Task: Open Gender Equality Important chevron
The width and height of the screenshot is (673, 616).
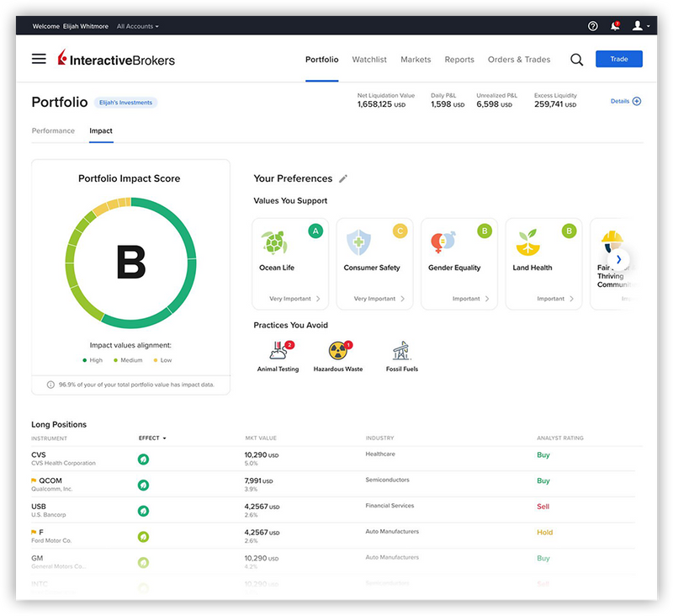Action: (487, 299)
